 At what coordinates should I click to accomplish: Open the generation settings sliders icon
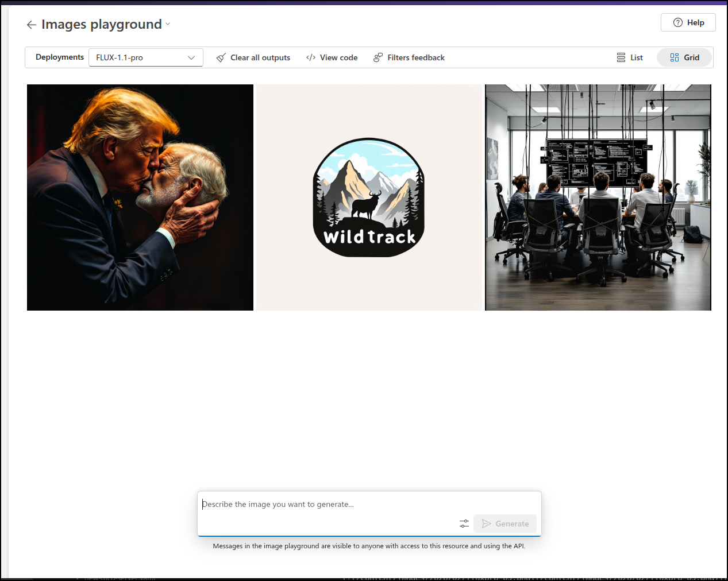464,524
